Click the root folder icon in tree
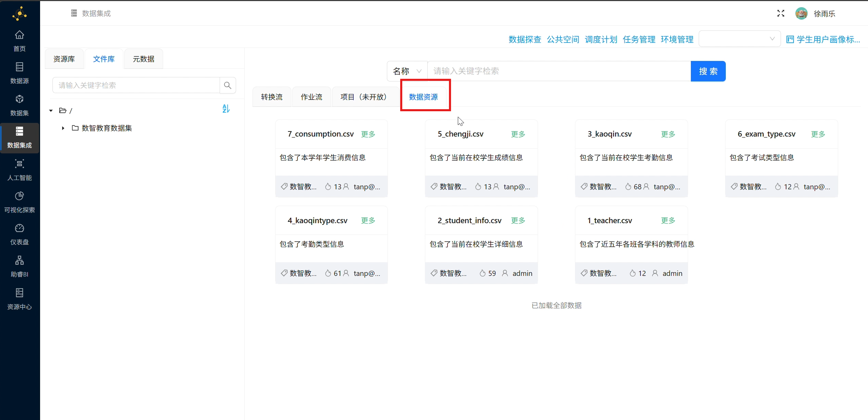 point(63,110)
